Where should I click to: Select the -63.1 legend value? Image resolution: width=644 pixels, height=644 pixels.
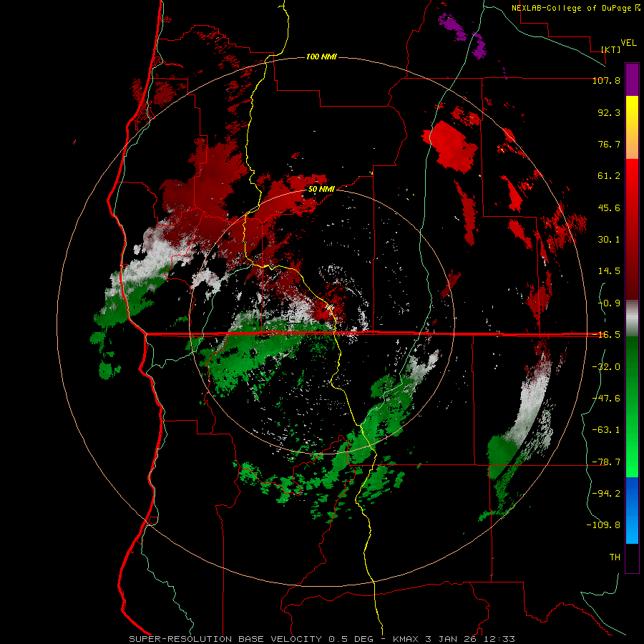606,430
